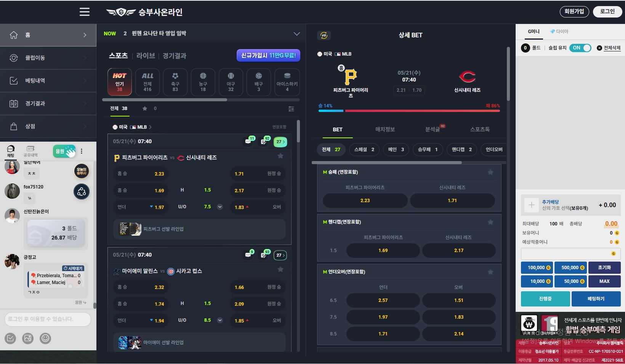Favorite the Pittsburgh vs Cincinnati match star

click(280, 156)
